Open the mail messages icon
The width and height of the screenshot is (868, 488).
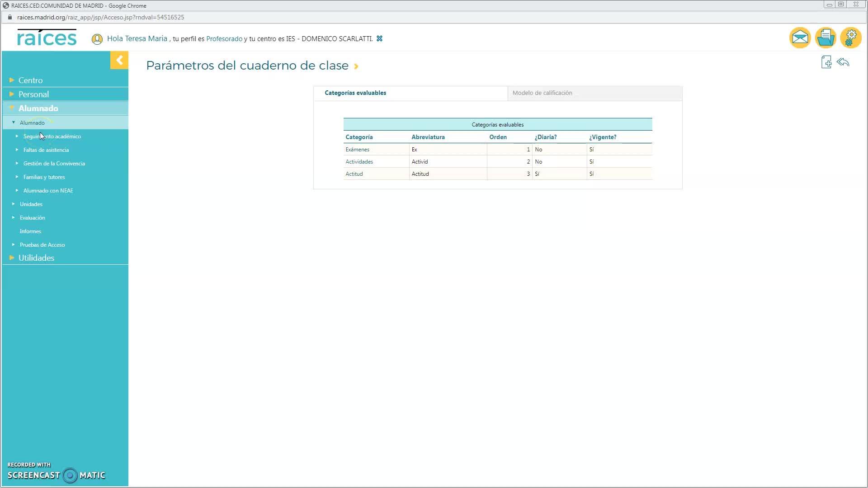(800, 38)
